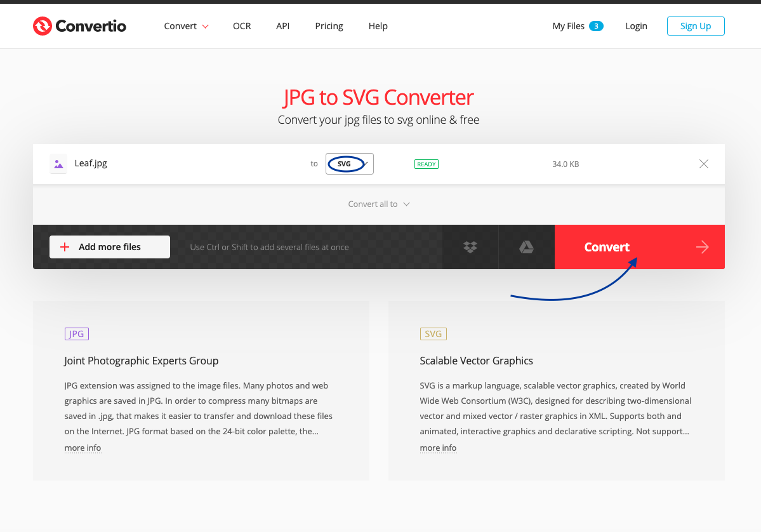The height and width of the screenshot is (532, 761).
Task: Open the Convert menu dropdown
Action: (187, 26)
